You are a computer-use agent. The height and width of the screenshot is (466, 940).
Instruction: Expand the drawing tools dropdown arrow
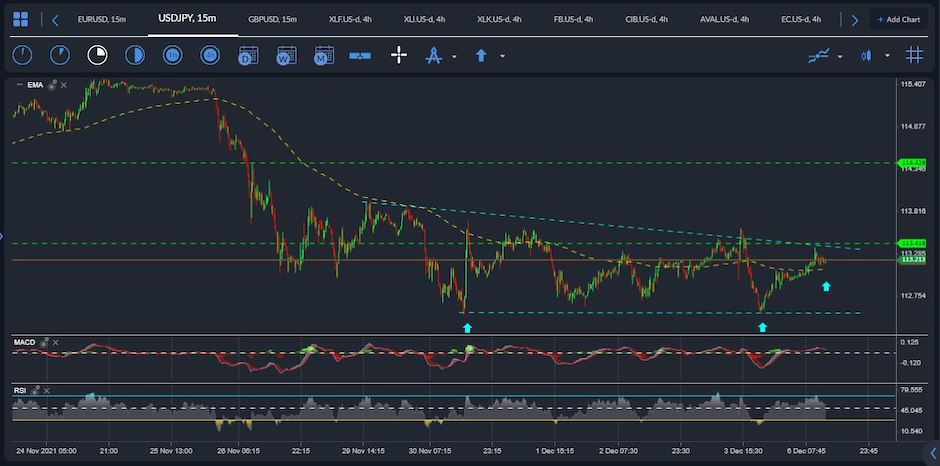[454, 56]
